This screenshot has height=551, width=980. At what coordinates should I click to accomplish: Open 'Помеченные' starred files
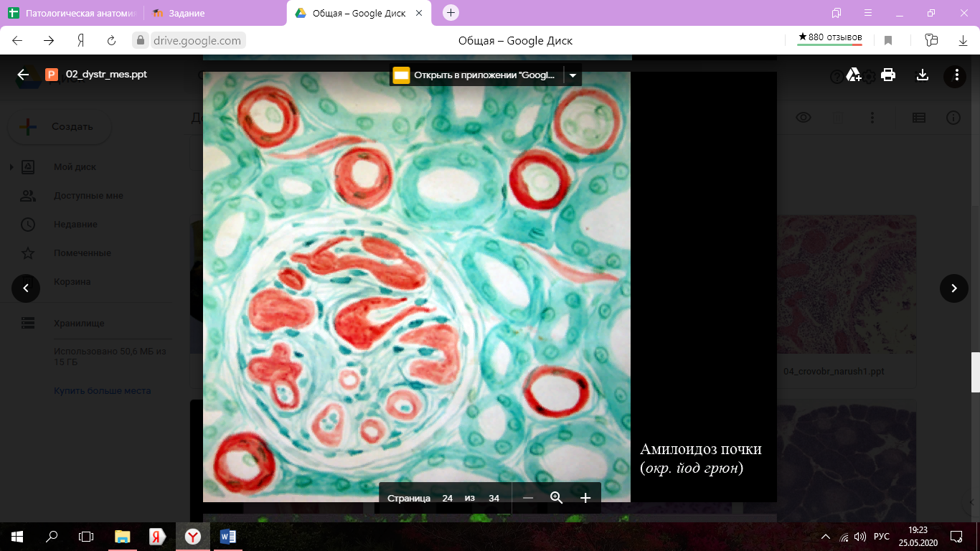[x=83, y=253]
